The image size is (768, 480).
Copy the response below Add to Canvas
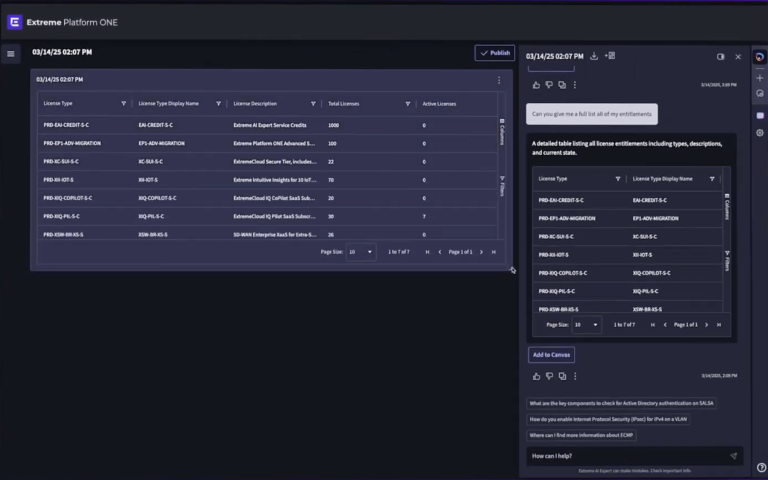[x=562, y=376]
